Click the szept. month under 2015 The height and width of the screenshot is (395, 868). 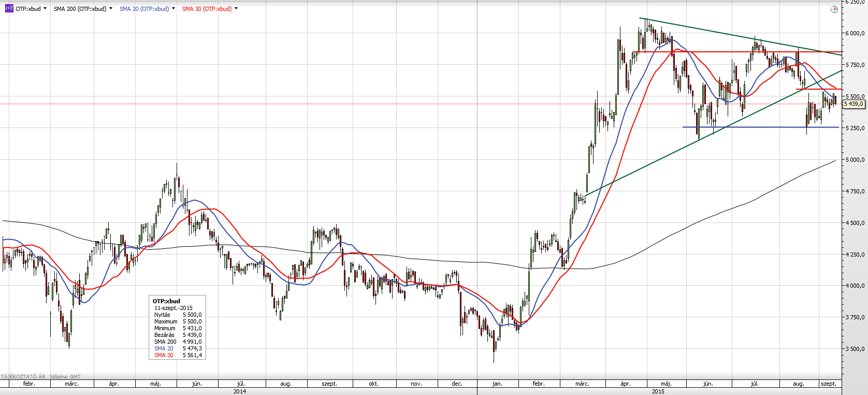(829, 384)
